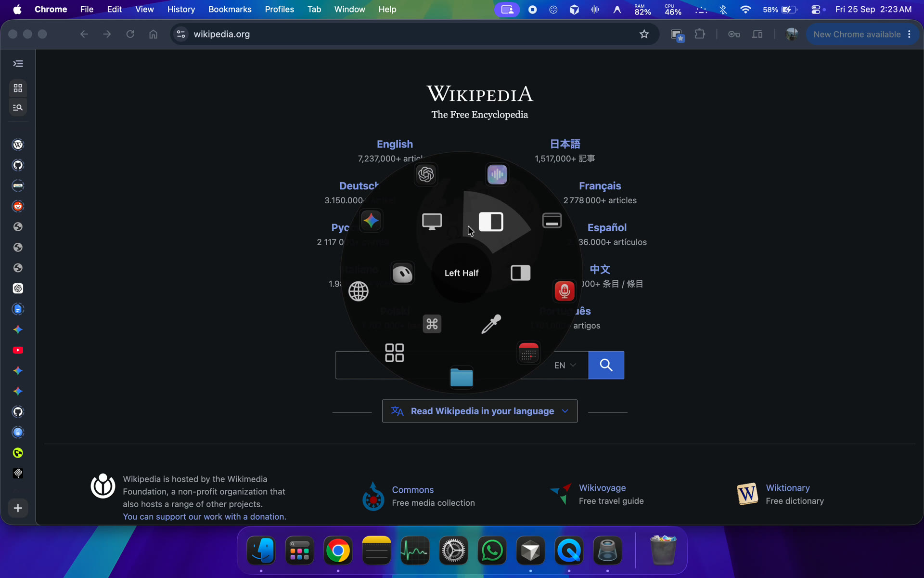Open the calendar icon in radial menu
Viewport: 924px width, 578px height.
528,353
